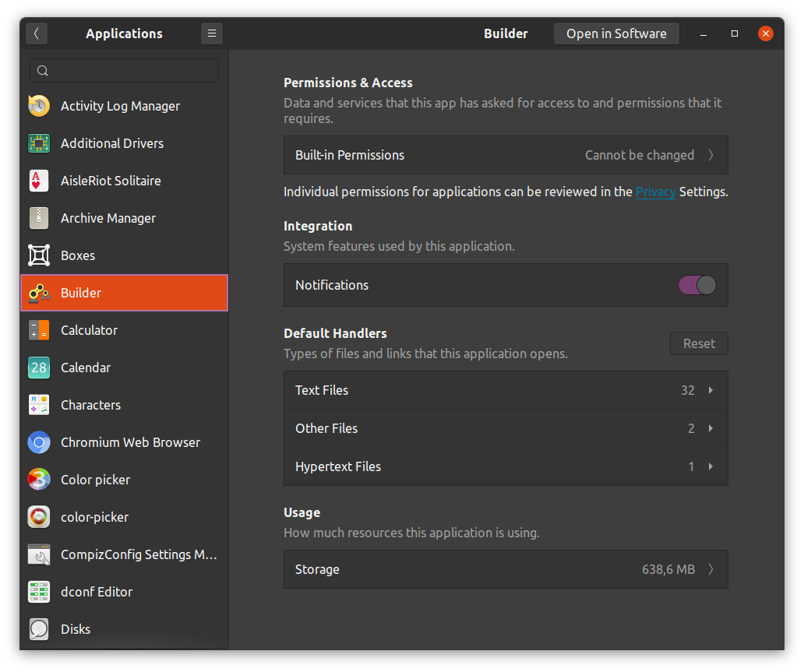Expand the Other Files handler arrow
This screenshot has width=804, height=672.
pos(711,428)
